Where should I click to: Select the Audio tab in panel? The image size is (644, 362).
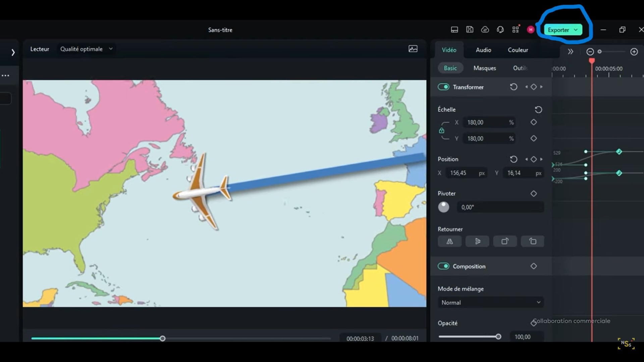point(483,50)
